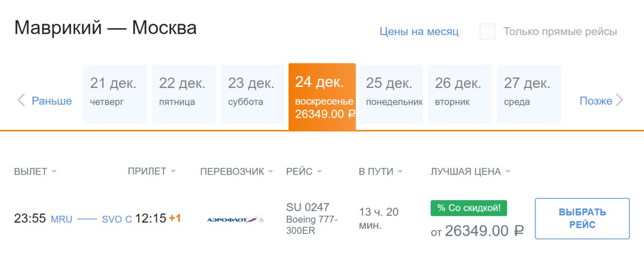Select the 21 Dec Thursday date tab
The image size is (644, 257).
115,94
